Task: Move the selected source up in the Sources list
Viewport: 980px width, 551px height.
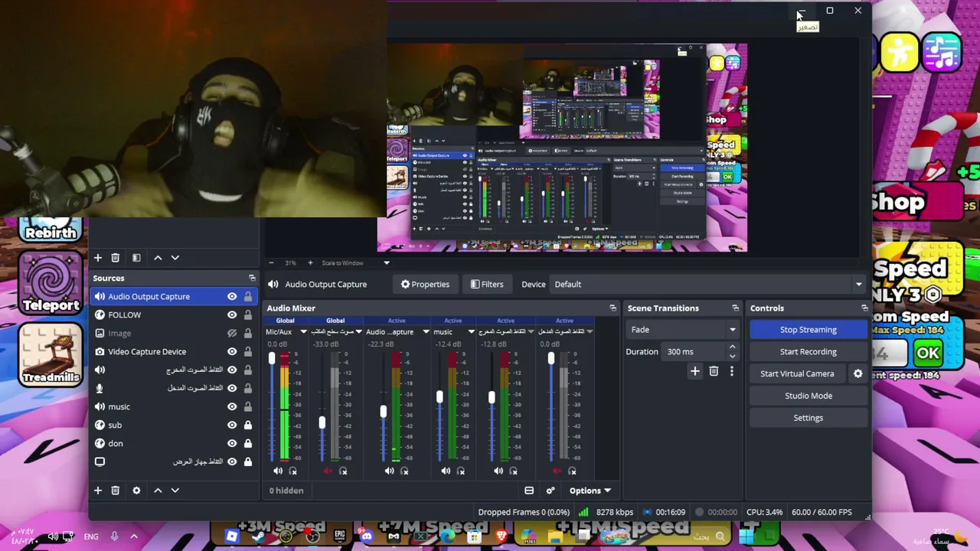Action: click(158, 491)
